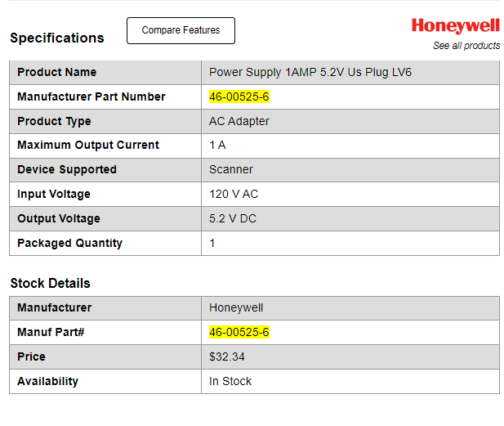Click the Maximum Output Current label
504x426 pixels.
click(x=88, y=145)
